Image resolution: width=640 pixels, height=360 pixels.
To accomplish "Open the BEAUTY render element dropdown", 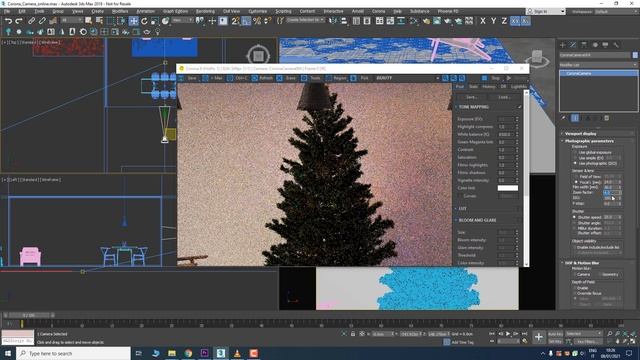I will coord(407,78).
